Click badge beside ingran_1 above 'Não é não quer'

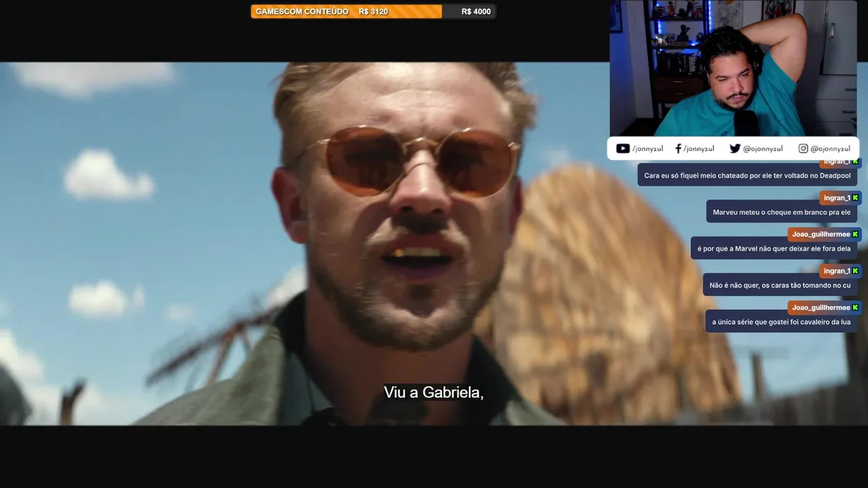click(855, 271)
